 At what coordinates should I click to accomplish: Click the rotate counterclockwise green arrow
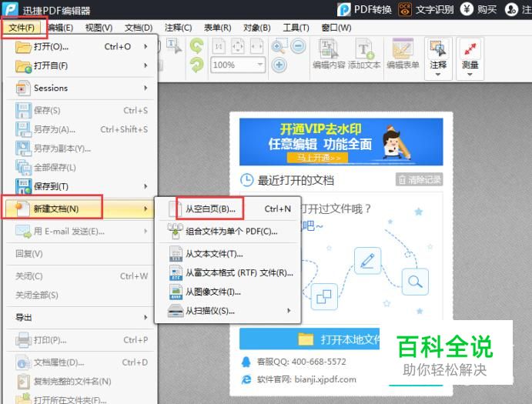point(197,46)
